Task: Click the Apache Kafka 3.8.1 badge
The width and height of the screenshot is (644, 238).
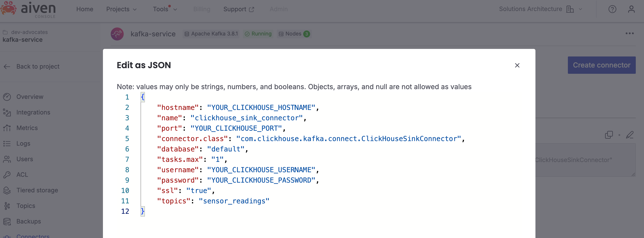Action: [211, 34]
